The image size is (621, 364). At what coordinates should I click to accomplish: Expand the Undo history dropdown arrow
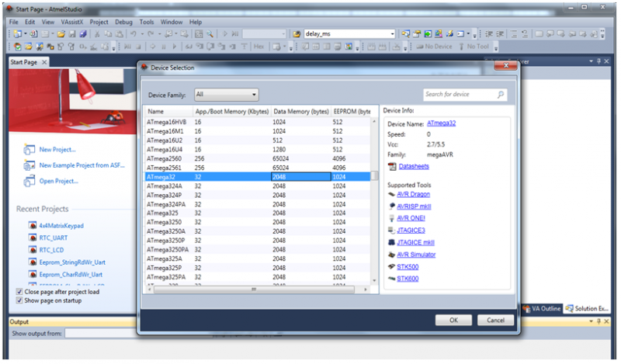point(142,34)
